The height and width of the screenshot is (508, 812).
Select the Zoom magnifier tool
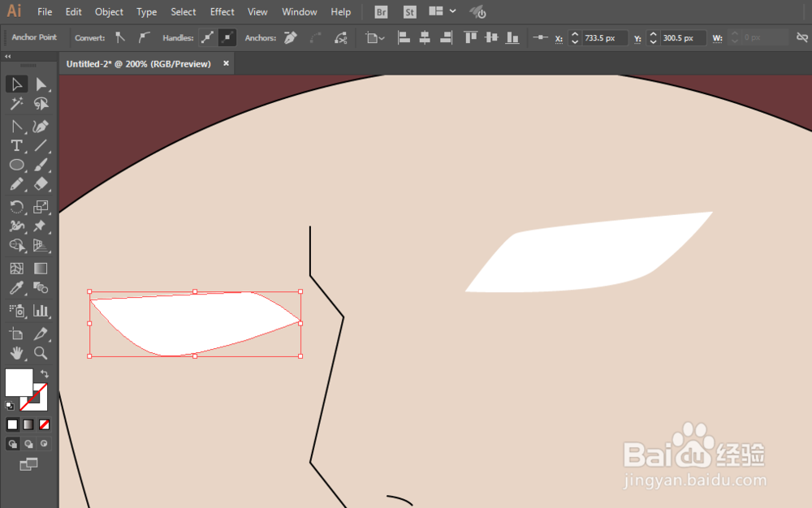(41, 353)
